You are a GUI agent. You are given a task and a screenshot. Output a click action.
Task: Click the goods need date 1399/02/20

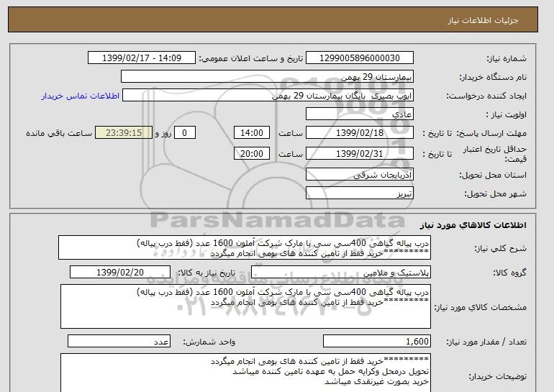coord(120,273)
